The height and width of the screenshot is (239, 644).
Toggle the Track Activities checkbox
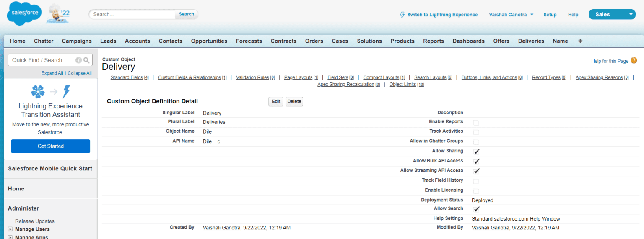(x=476, y=132)
